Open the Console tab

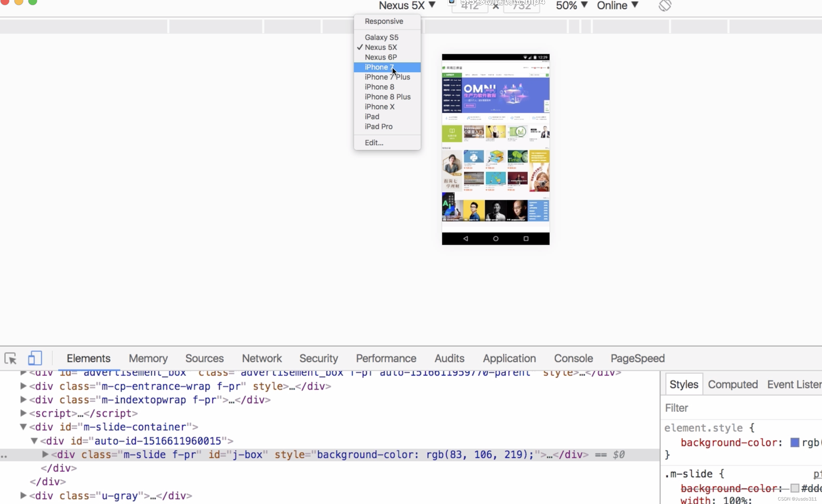(573, 358)
